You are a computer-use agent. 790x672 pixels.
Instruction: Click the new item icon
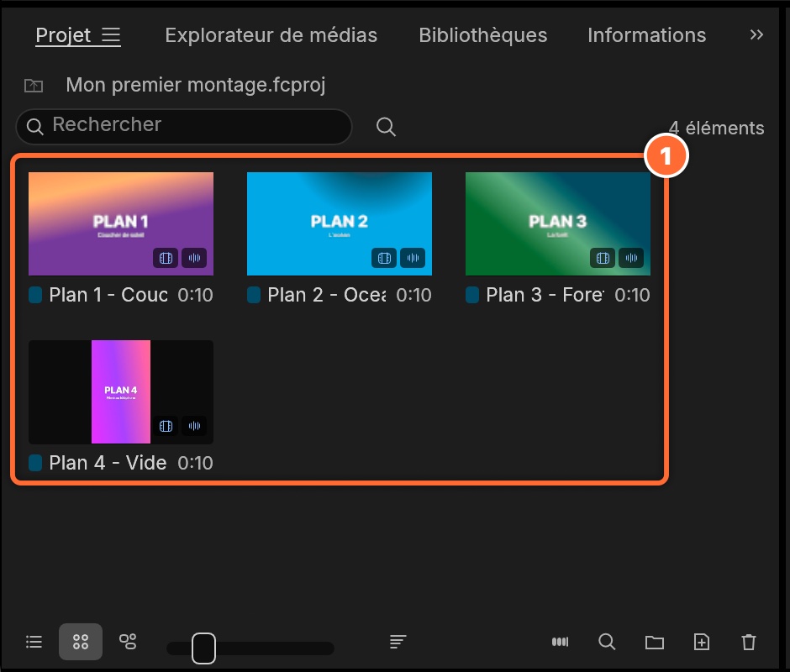702,642
